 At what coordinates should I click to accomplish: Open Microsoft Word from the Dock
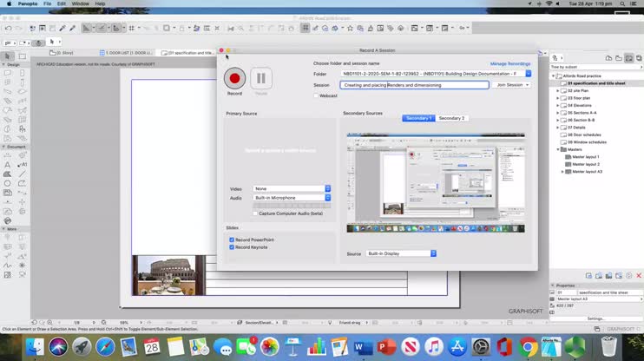pos(363,346)
